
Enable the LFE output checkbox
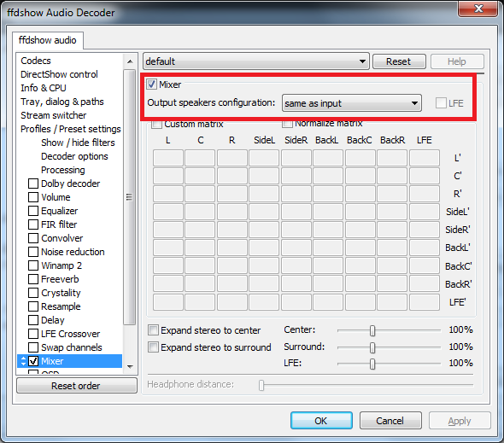point(441,103)
